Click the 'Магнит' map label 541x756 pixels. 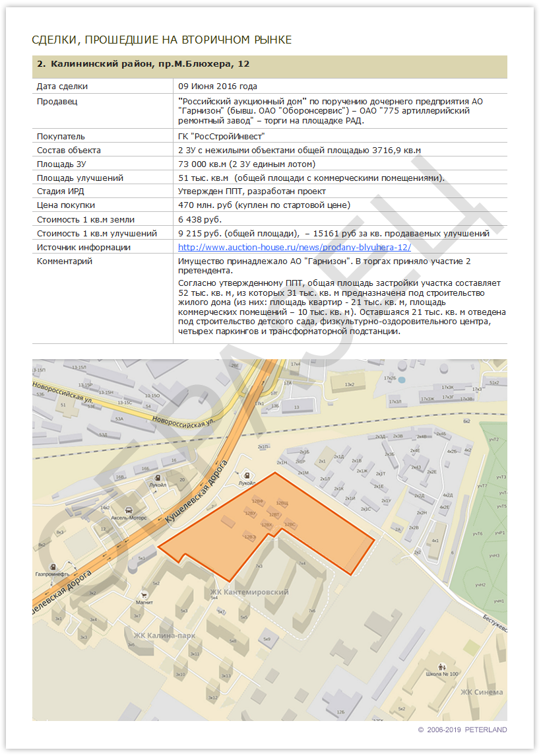coord(144,602)
